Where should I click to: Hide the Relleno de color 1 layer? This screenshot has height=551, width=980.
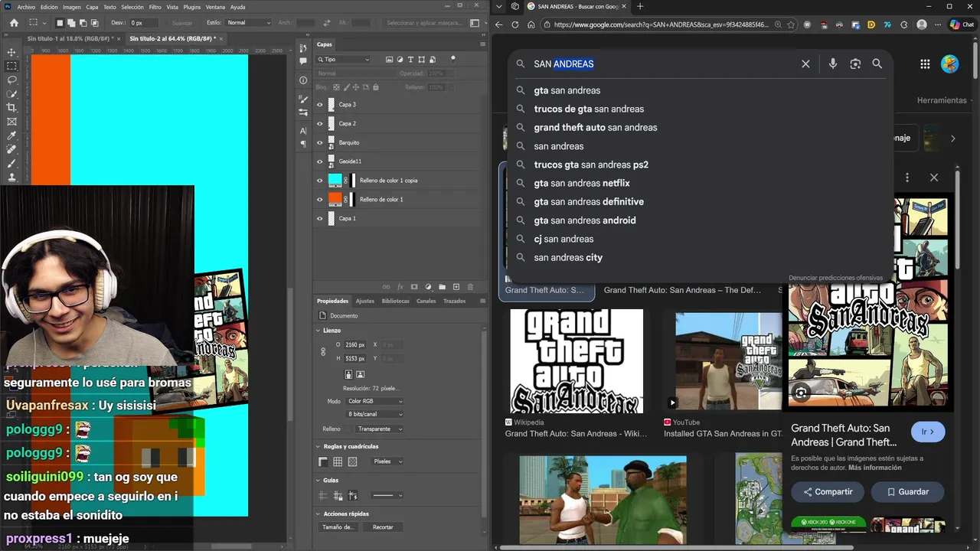coord(320,199)
